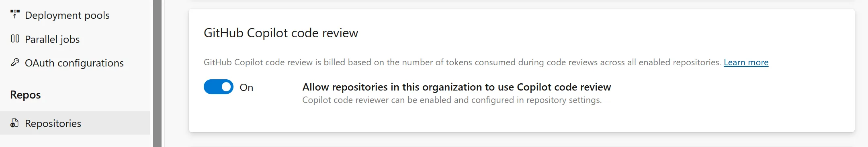Click the Allow repositories to use Copilot label

pos(457,87)
